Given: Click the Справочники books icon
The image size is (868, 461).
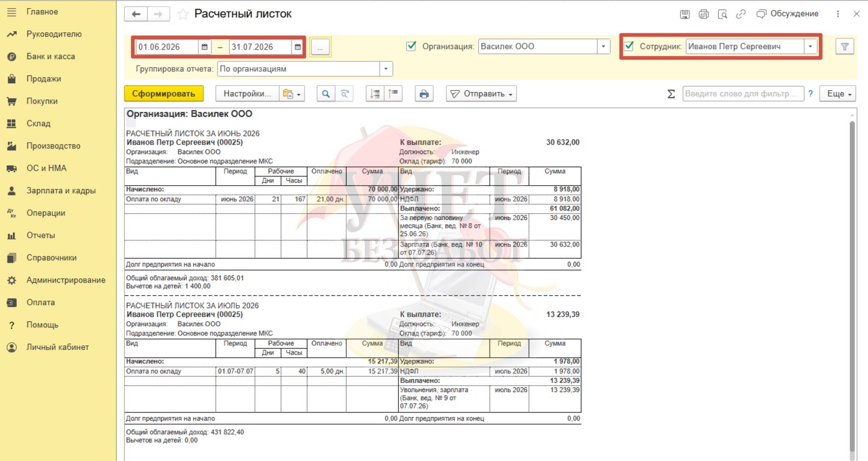Looking at the screenshot, I should tap(11, 258).
